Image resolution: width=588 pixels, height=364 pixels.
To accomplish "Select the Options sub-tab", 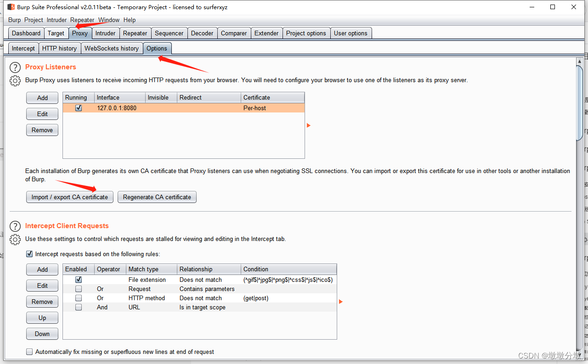I will point(157,48).
